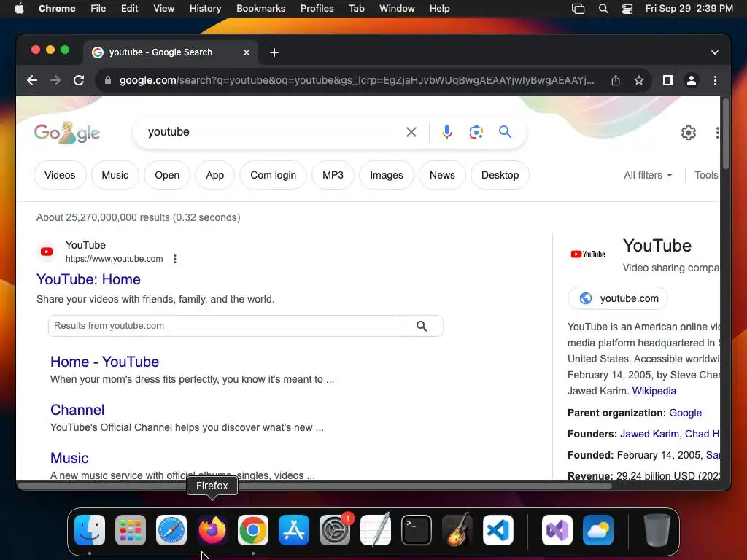The image size is (747, 560).
Task: Open the Window menu
Action: [x=397, y=9]
